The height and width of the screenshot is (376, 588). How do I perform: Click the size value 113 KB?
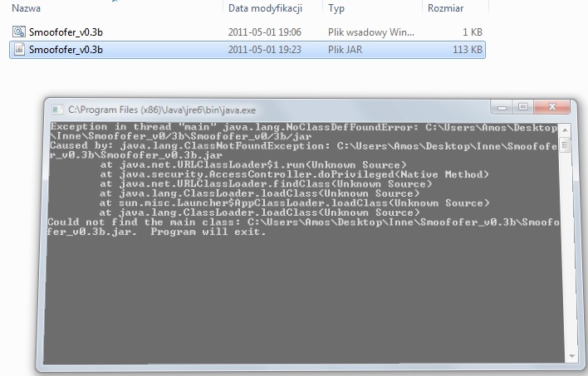pos(468,50)
